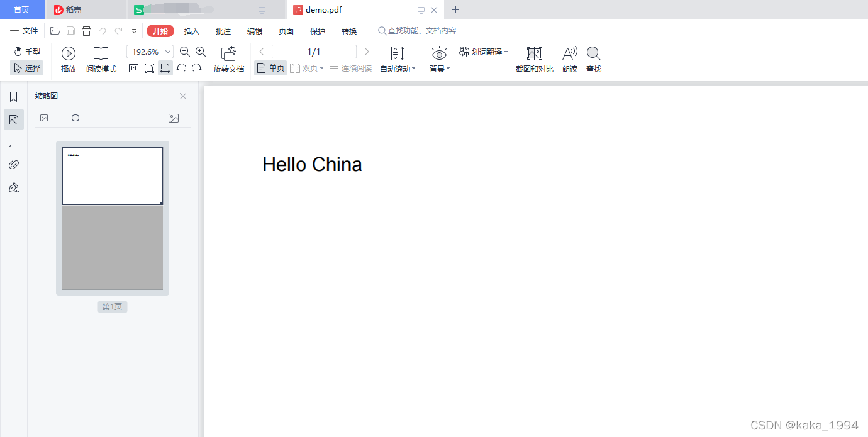Image resolution: width=868 pixels, height=437 pixels.
Task: Switch to the 插入 ribbon tab
Action: tap(191, 30)
